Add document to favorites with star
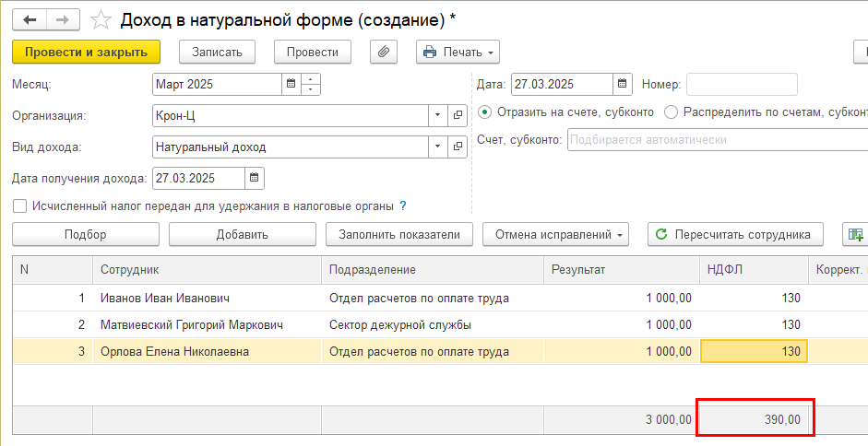Viewport: 868px width, 446px height. pos(103,18)
